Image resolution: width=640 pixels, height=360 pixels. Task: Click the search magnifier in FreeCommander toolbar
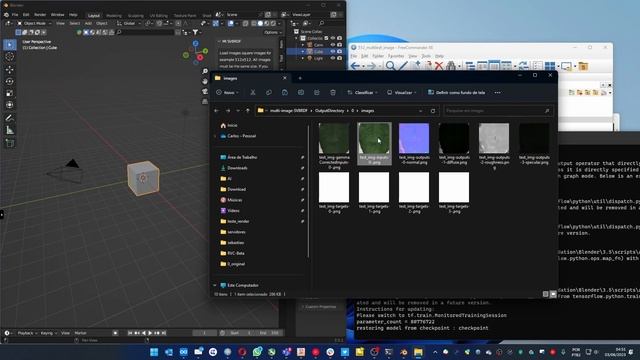pos(390,66)
